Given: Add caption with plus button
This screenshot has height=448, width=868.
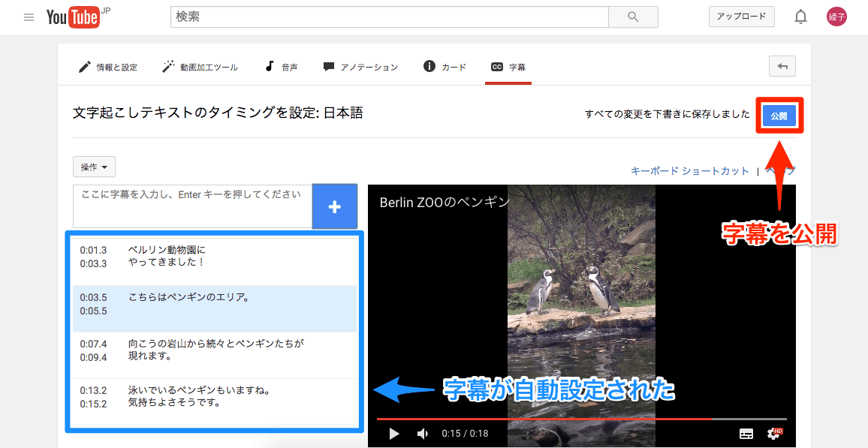Looking at the screenshot, I should 334,207.
